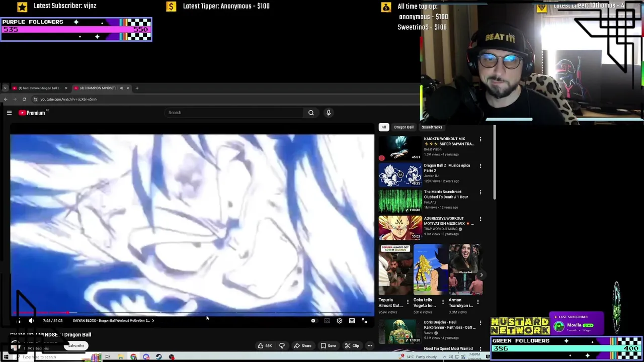The height and width of the screenshot is (362, 644).
Task: Open 'KAIOKEN WORKOUT MIX' video thumbnail
Action: click(x=400, y=148)
